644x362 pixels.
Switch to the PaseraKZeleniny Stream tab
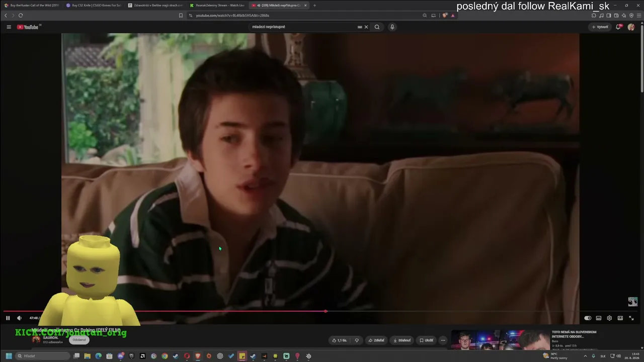216,6
